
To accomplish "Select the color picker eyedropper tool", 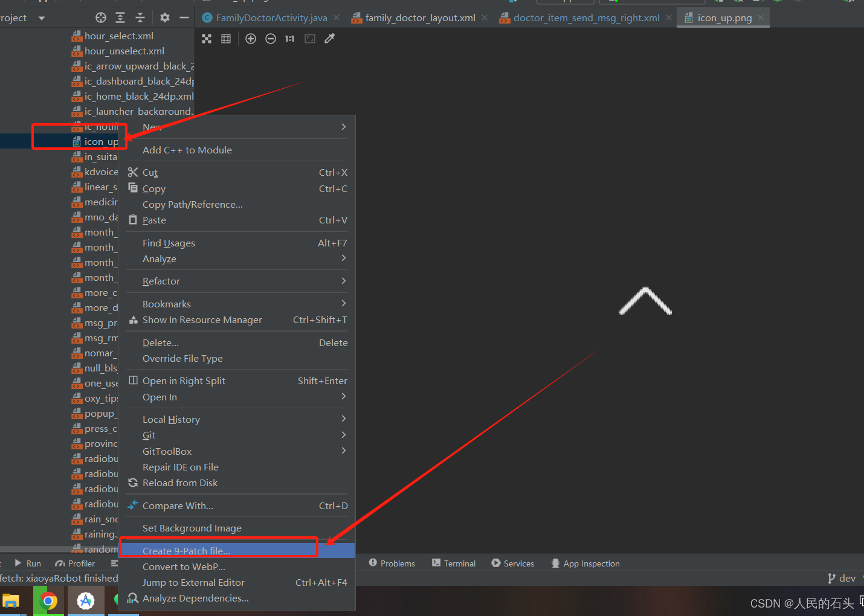I will pos(329,38).
